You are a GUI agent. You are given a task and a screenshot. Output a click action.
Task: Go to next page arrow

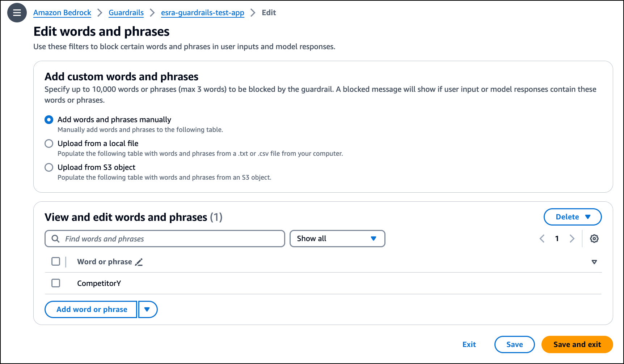click(x=572, y=239)
